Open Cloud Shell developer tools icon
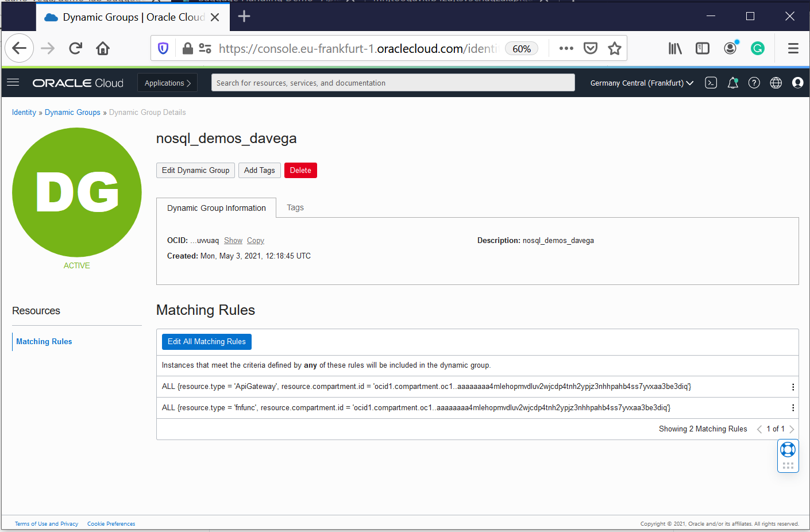This screenshot has width=810, height=532. [x=711, y=83]
